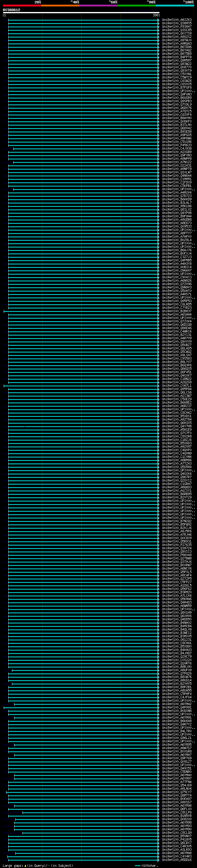Image resolution: width=197 pixels, height=868 pixels.
Task: Select label UniRef100_A8BM86
Action: (x=177, y=460)
